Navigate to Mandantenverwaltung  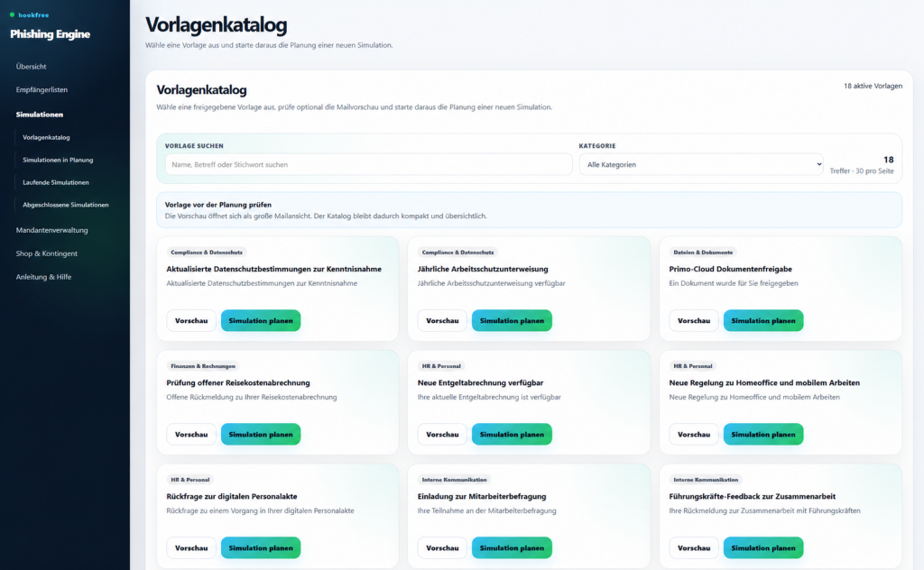click(51, 230)
